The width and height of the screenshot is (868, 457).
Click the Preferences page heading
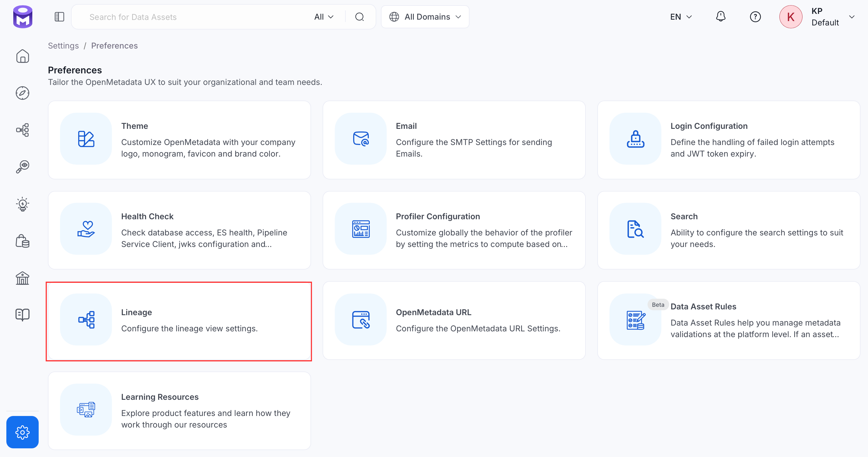pos(75,70)
